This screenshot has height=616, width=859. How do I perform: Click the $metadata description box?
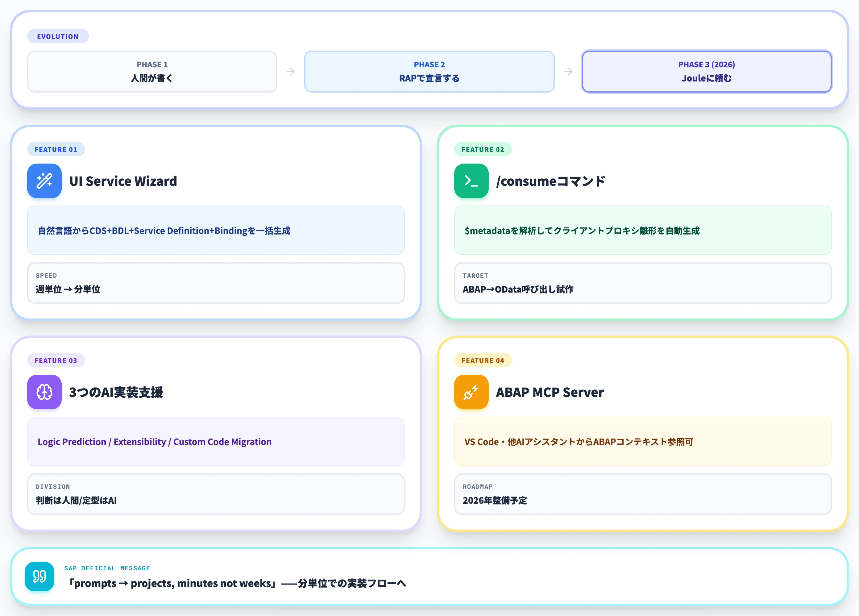pos(643,230)
